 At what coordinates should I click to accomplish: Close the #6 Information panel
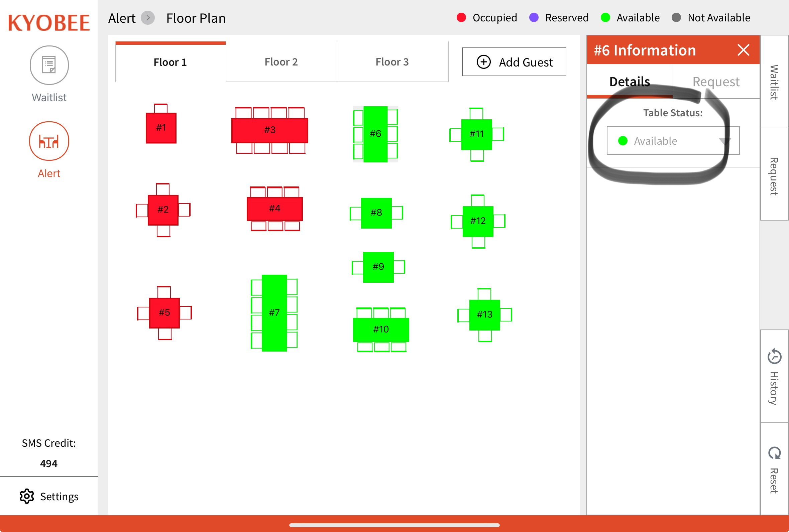743,50
